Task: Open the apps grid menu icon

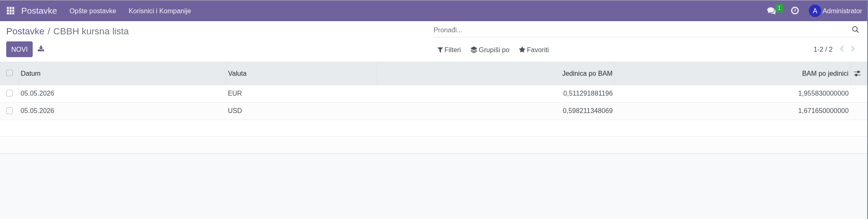Action: coord(11,11)
